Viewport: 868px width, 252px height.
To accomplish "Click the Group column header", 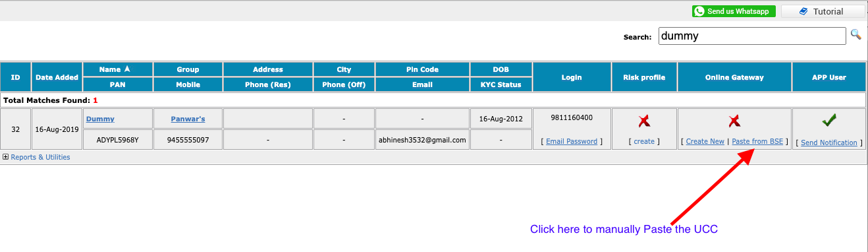I will [x=188, y=69].
